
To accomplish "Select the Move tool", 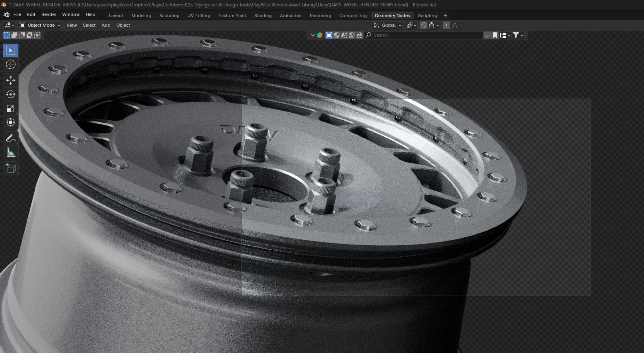I will point(10,80).
